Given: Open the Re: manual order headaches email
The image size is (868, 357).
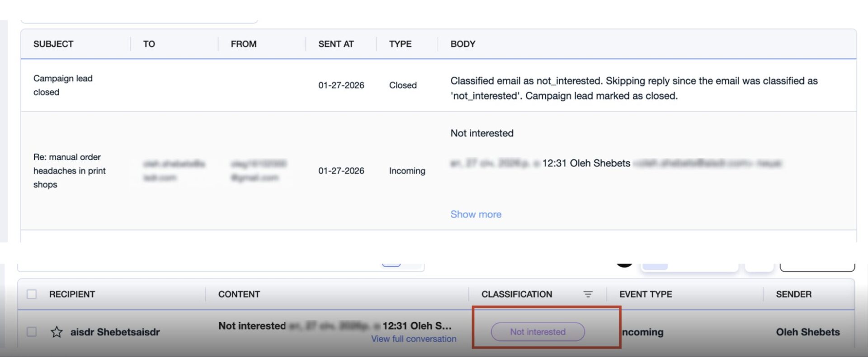Looking at the screenshot, I should point(69,171).
